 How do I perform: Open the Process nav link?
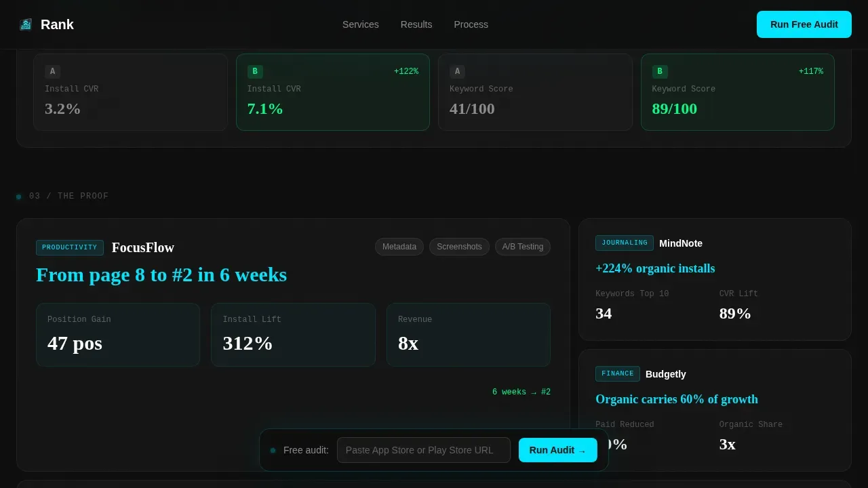coord(471,24)
